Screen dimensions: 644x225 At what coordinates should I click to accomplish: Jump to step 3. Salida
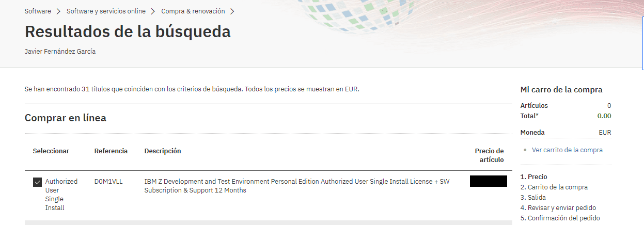pos(533,198)
